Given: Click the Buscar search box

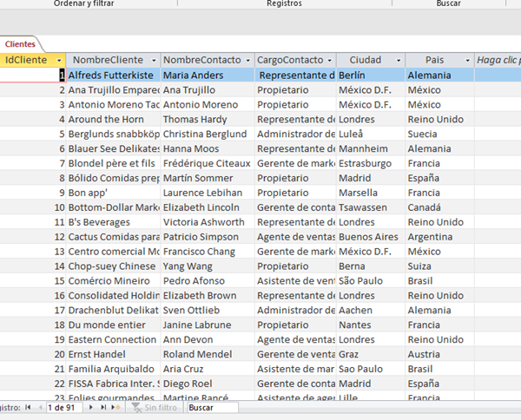Looking at the screenshot, I should pyautogui.click(x=213, y=407).
